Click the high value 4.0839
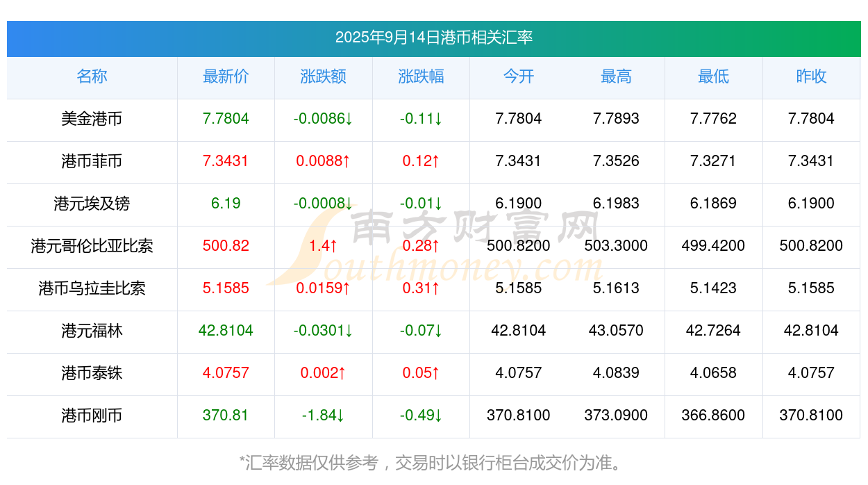The height and width of the screenshot is (485, 868). (616, 373)
